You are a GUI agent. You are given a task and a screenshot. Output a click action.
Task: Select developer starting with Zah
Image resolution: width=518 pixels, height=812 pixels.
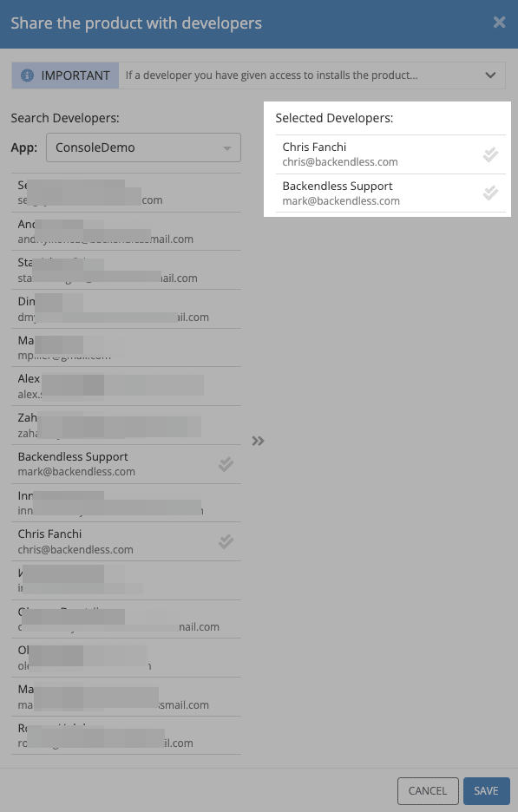coord(126,425)
